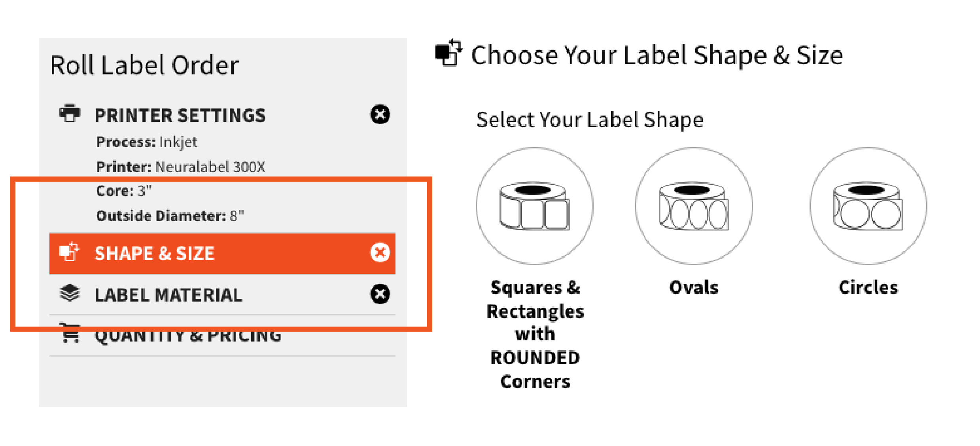980x446 pixels.
Task: Select the highlighted Shape & Size step
Action: point(154,252)
